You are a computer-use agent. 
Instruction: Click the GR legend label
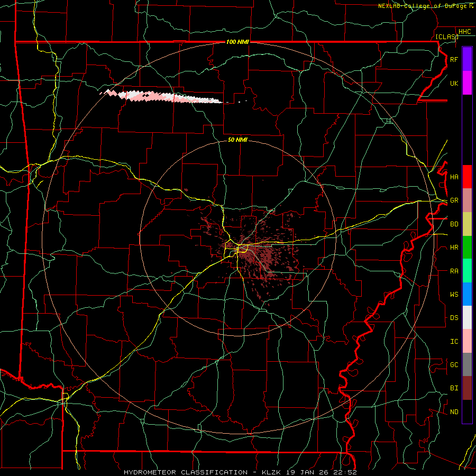click(x=454, y=200)
